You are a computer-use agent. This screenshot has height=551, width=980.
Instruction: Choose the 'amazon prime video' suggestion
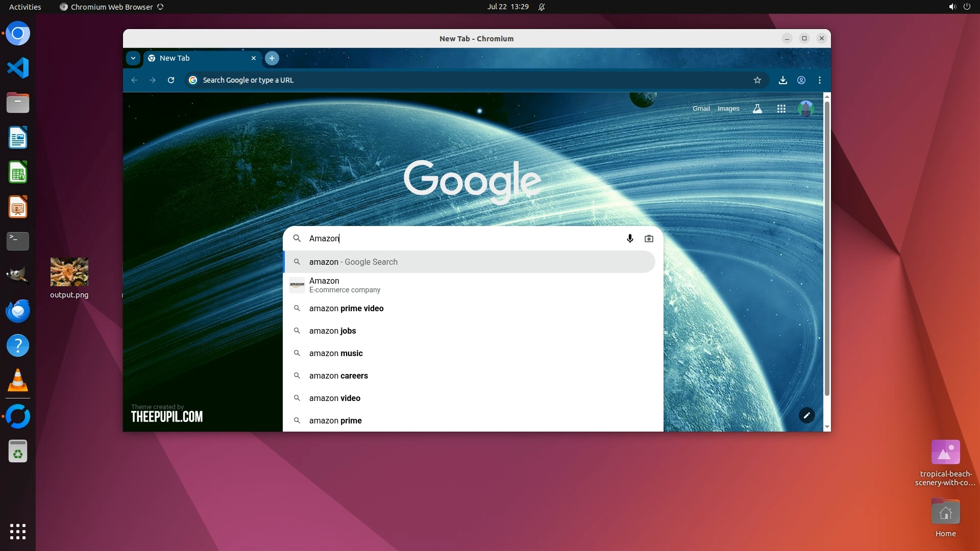point(346,308)
